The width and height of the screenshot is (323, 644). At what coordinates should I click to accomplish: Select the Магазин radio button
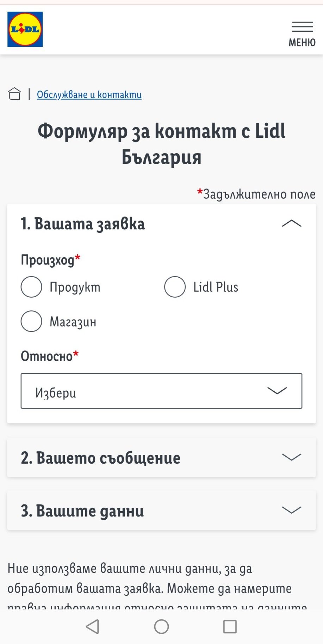click(31, 321)
